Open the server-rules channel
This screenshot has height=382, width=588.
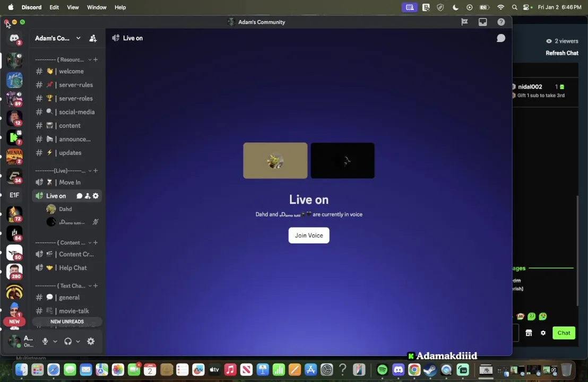(x=66, y=85)
